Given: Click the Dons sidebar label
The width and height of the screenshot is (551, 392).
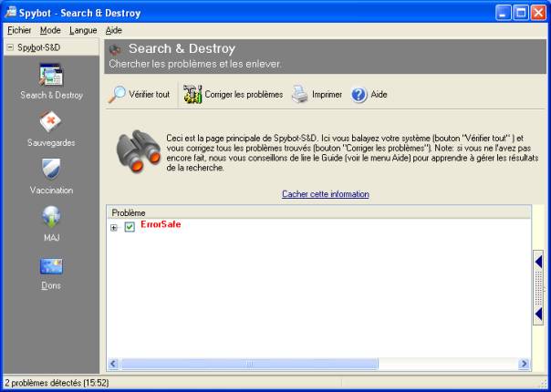Looking at the screenshot, I should pyautogui.click(x=51, y=285).
